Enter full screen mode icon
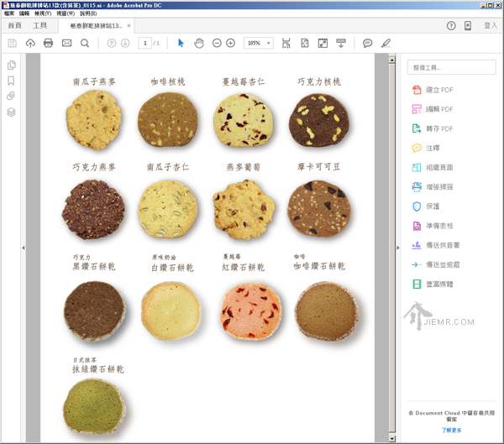Screen dimensions: 504x444 tap(323, 43)
